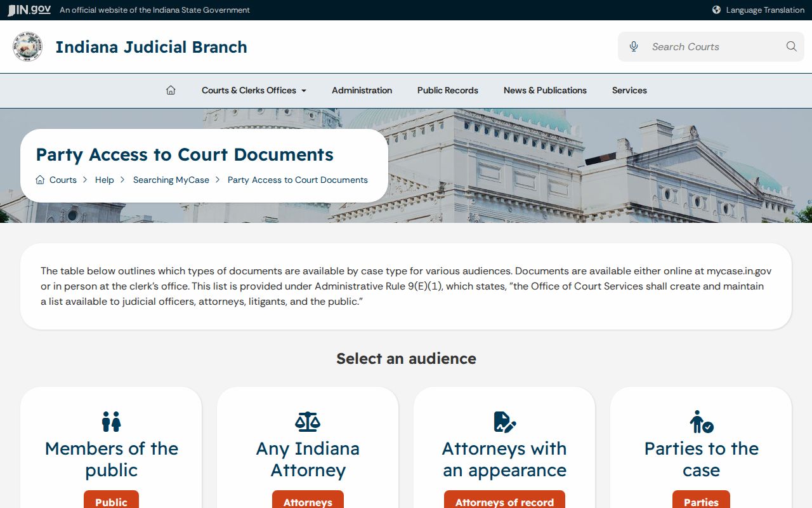
Task: Click the Any Indiana Attorney heading
Action: click(x=308, y=459)
